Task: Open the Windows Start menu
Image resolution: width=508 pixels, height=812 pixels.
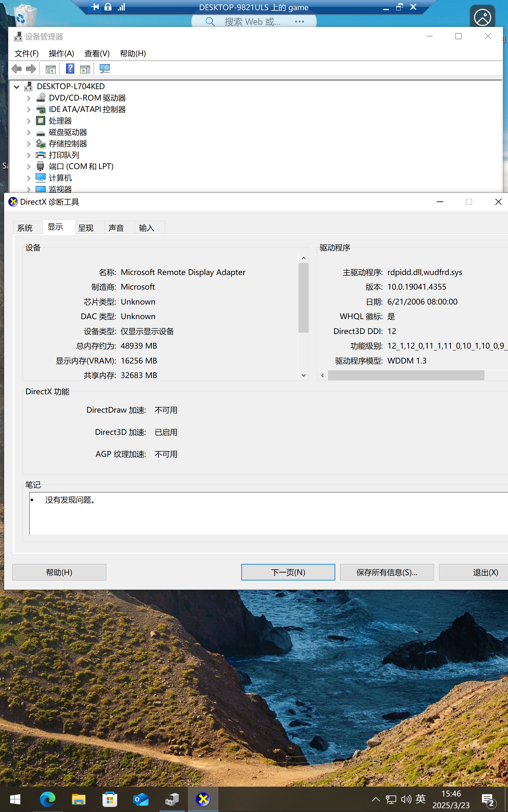Action: point(15,799)
